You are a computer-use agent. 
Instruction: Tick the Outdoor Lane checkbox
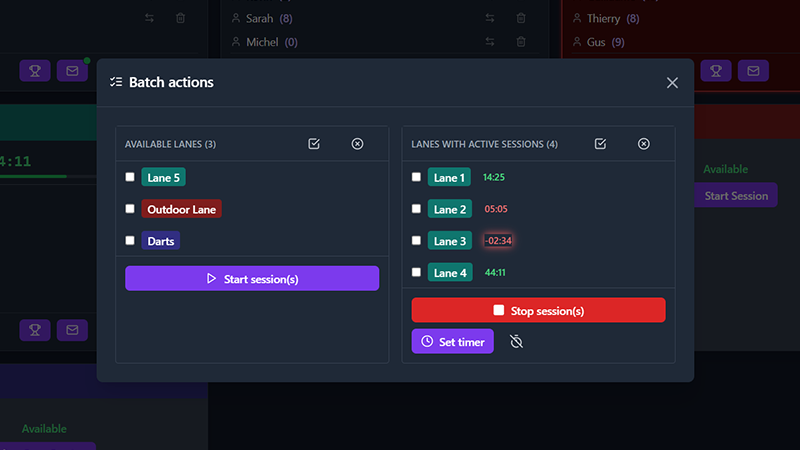click(130, 209)
